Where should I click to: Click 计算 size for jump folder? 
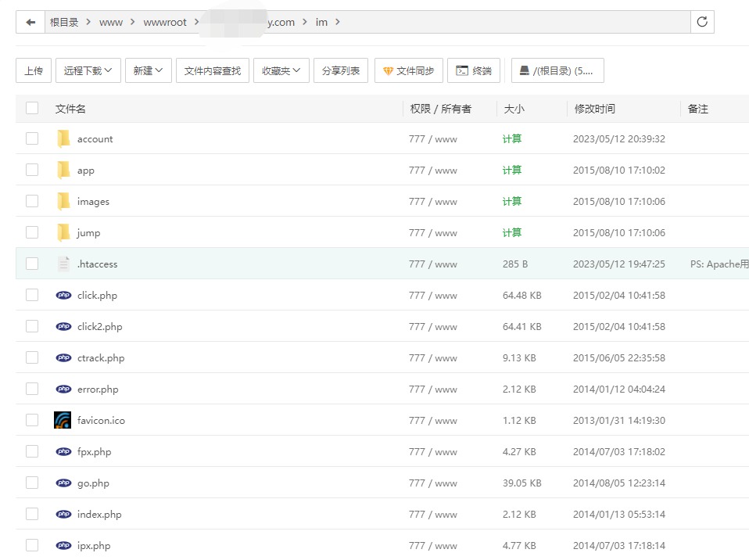(x=512, y=232)
